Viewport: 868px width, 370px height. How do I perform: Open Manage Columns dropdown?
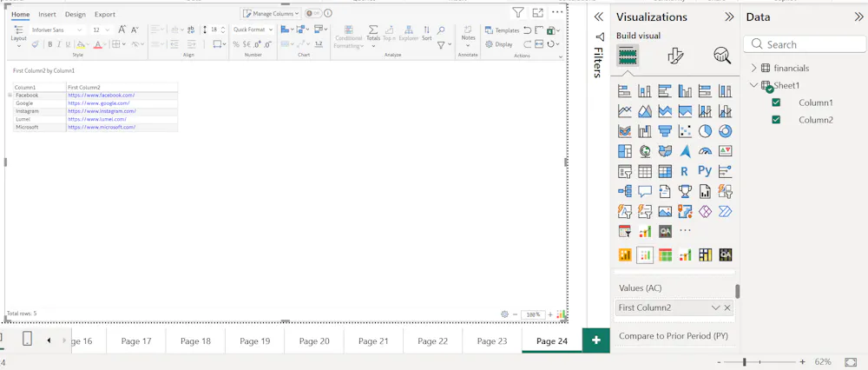(271, 13)
